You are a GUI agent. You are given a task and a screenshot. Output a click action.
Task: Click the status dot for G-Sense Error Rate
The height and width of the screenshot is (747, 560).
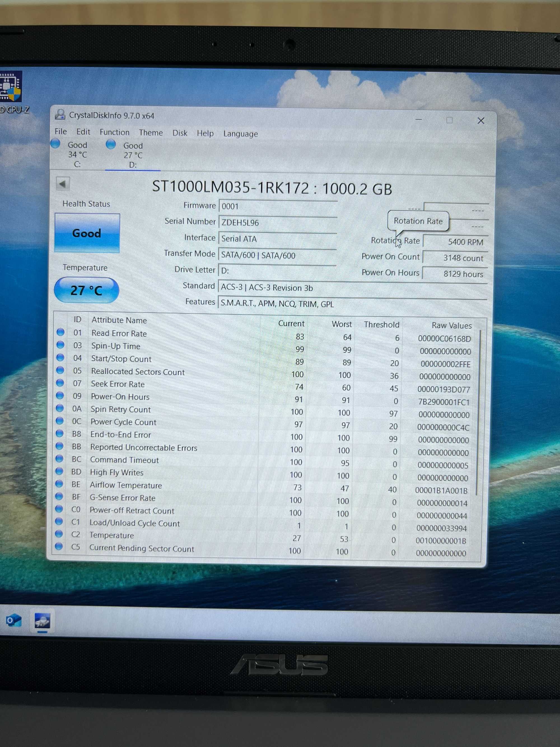(59, 496)
